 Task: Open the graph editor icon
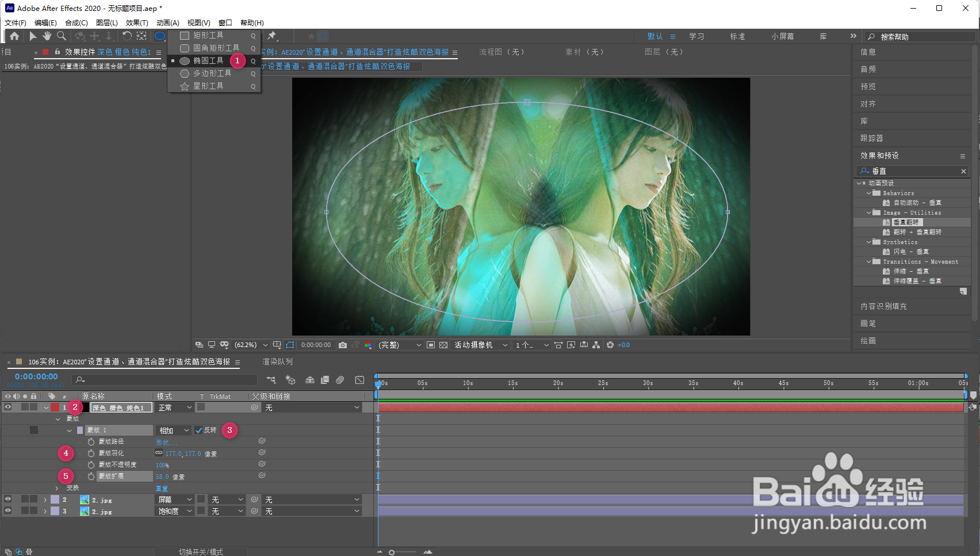[x=359, y=380]
